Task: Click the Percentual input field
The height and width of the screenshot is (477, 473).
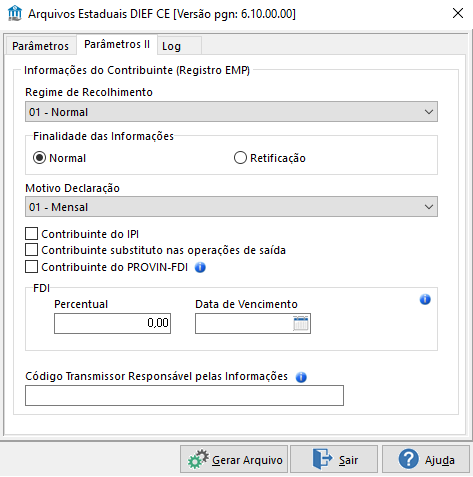Action: point(113,323)
